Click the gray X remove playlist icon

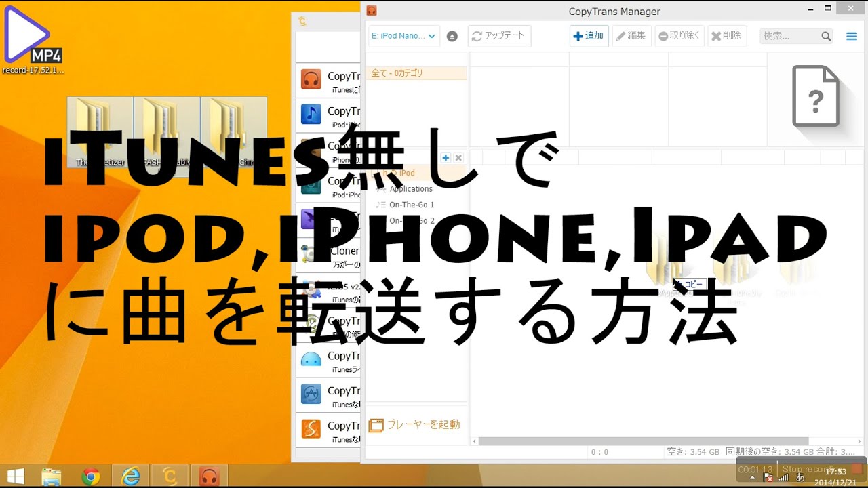[458, 157]
